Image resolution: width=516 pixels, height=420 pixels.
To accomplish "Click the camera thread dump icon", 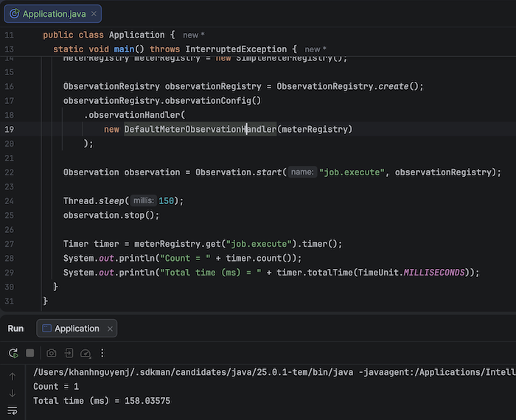I will [x=51, y=354].
